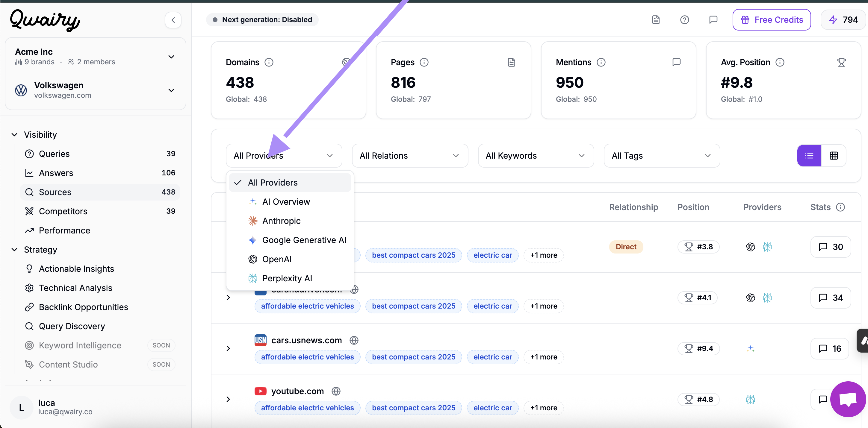Screen dimensions: 868x428
Task: Click globe icon next to youtube.com
Action: point(336,391)
